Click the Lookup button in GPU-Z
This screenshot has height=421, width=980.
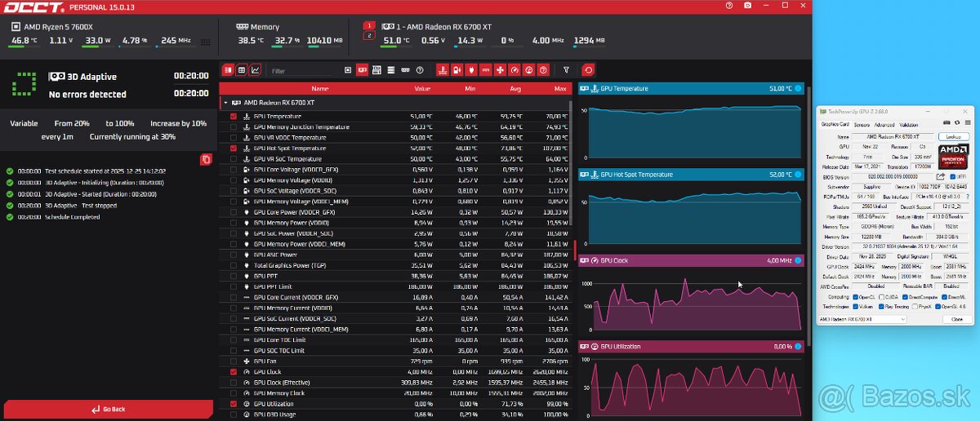point(953,137)
